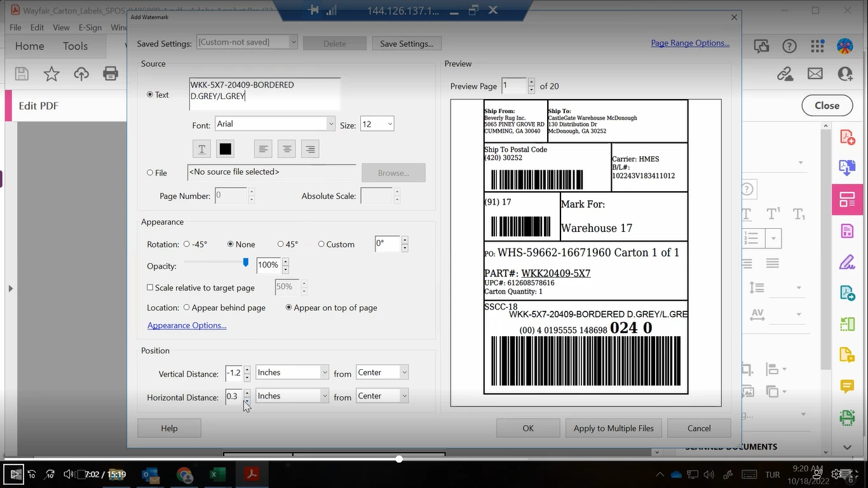Click the video progress bar handle
This screenshot has height=488, width=868.
click(x=399, y=459)
